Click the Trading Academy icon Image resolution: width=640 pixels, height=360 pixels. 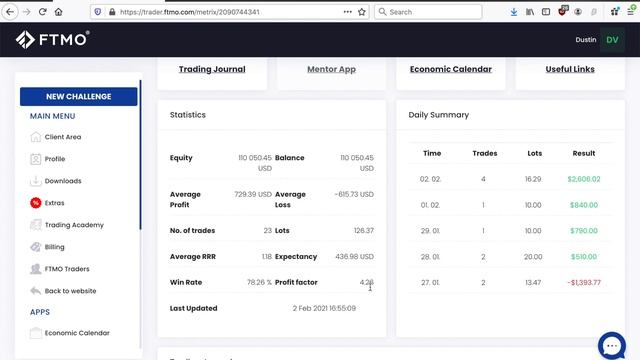(x=36, y=225)
